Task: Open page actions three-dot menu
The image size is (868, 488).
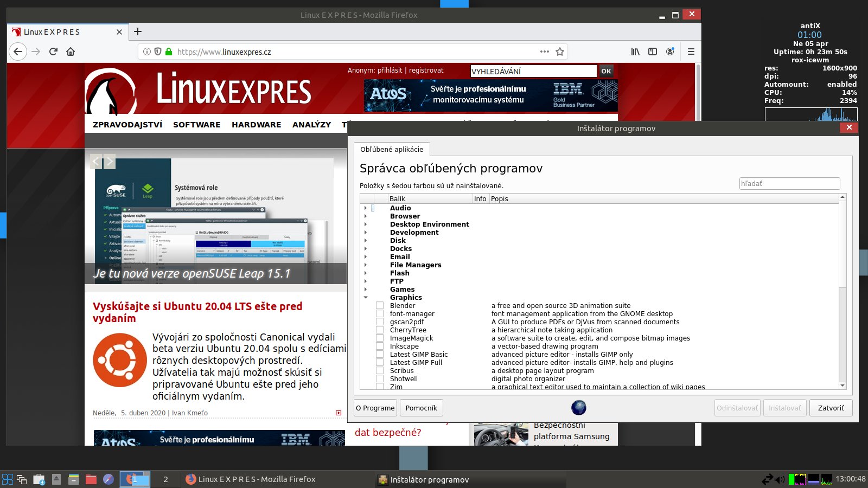Action: (x=544, y=52)
